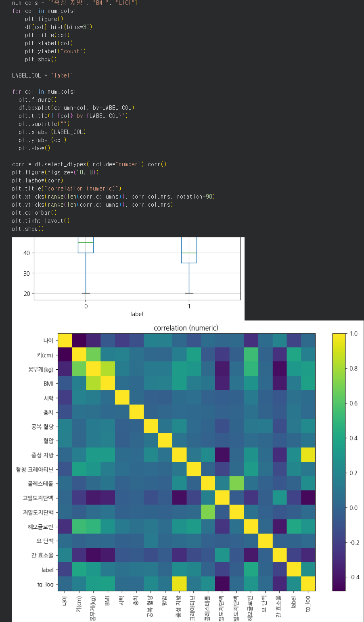Click the y-axis label '중성 지방' on heatmap
The height and width of the screenshot is (622, 364).
42,455
